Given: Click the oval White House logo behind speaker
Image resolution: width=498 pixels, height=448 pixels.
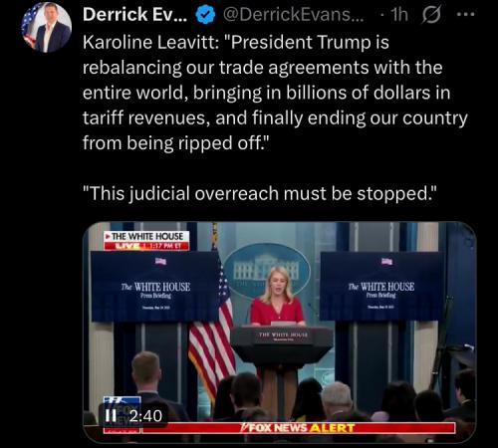Looking at the screenshot, I should [x=267, y=271].
